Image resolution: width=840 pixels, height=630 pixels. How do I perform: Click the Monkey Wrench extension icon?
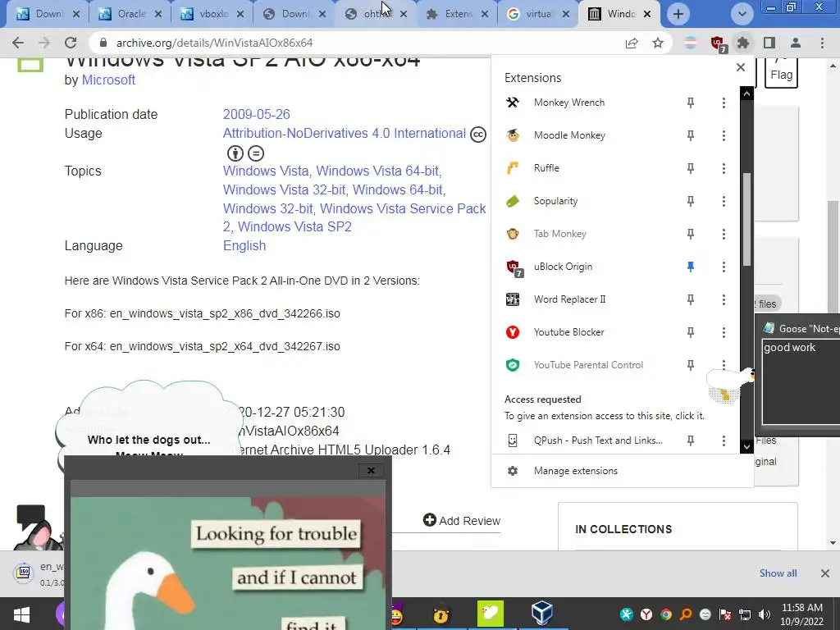coord(513,103)
